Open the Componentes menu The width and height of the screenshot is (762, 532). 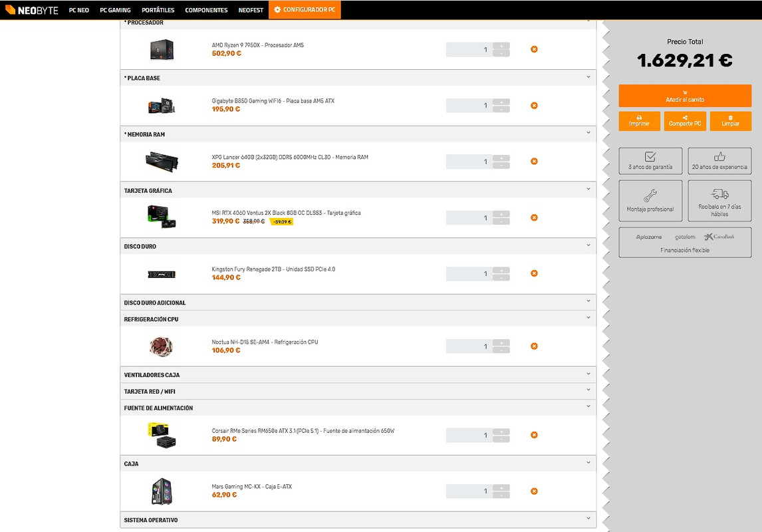pos(206,10)
